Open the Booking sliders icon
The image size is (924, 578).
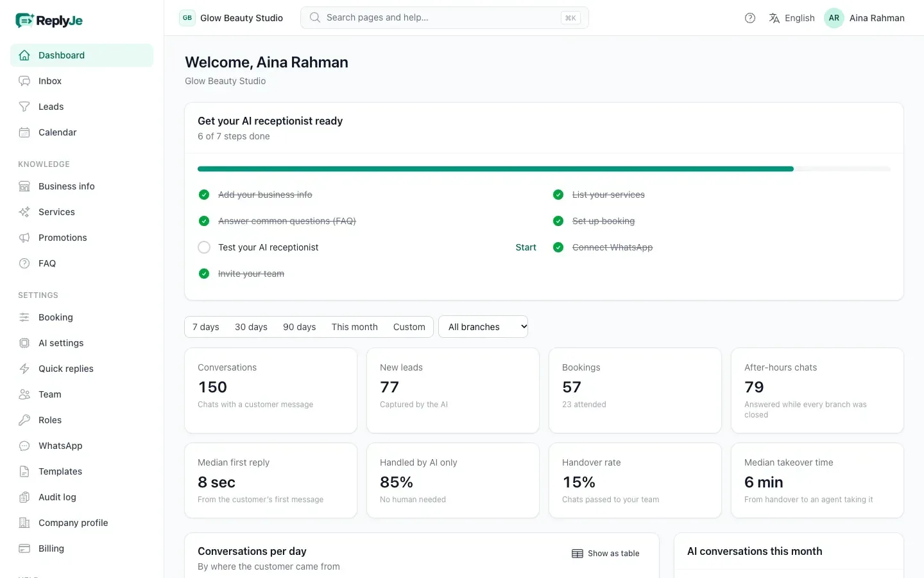(24, 317)
